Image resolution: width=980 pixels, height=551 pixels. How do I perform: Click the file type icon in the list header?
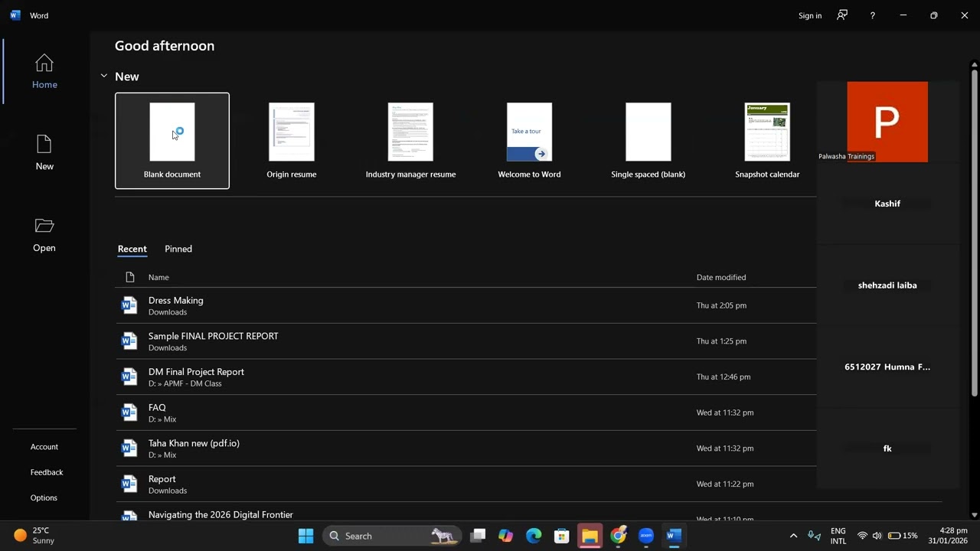pos(129,277)
